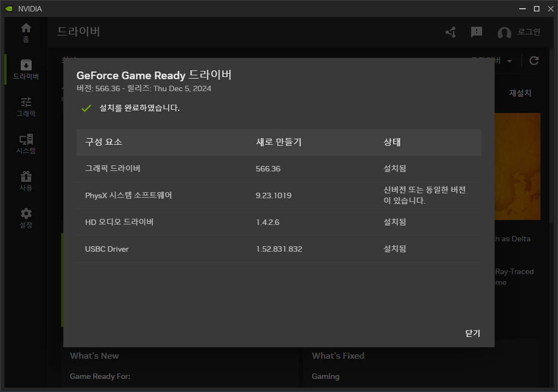Open 설정 gear in the sidebar
Viewport: 558px width, 392px height.
(x=26, y=218)
